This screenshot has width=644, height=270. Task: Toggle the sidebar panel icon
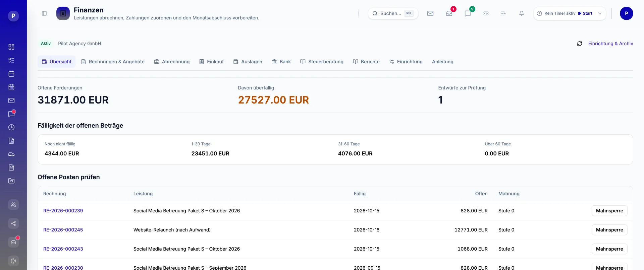tap(44, 13)
